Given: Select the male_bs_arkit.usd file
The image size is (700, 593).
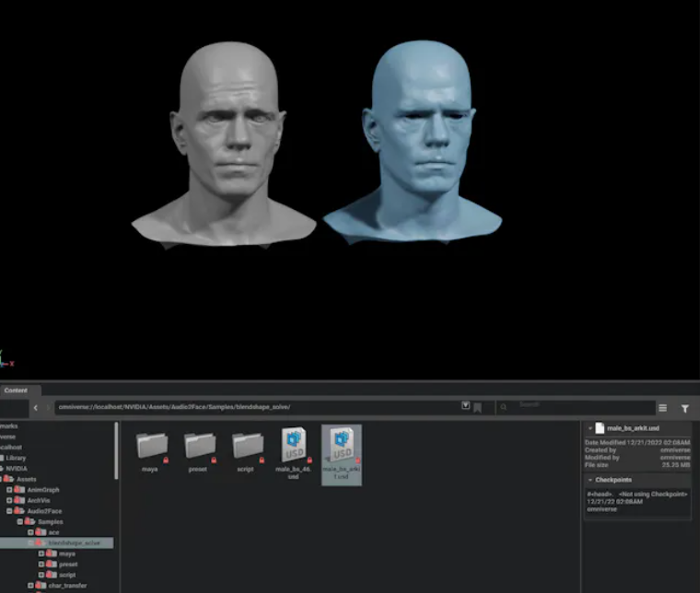Looking at the screenshot, I should coord(342,455).
